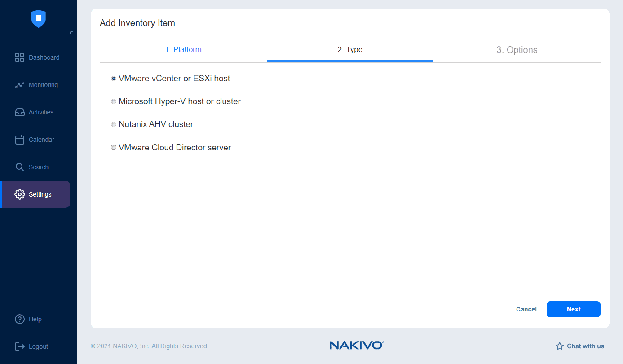Open Search label in sidebar

39,167
